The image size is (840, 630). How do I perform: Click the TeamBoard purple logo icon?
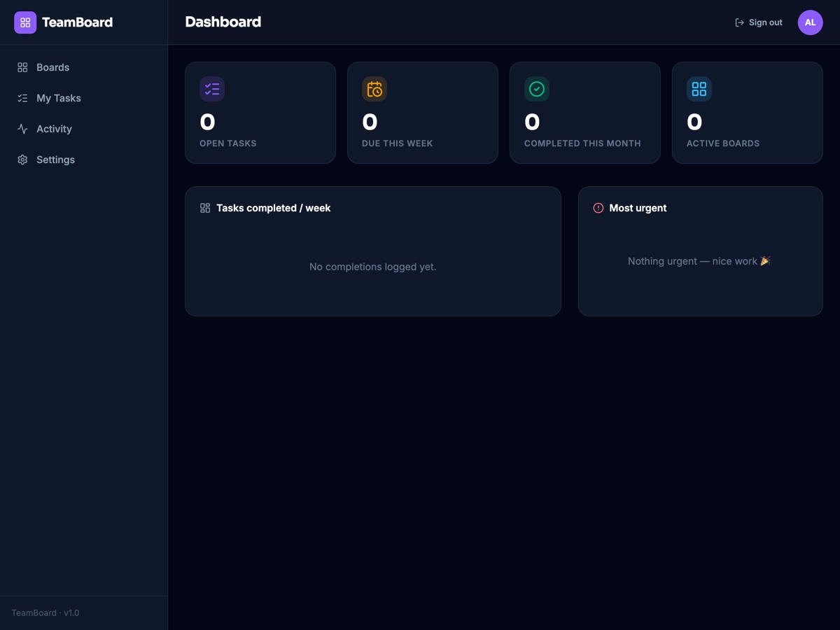pos(25,22)
